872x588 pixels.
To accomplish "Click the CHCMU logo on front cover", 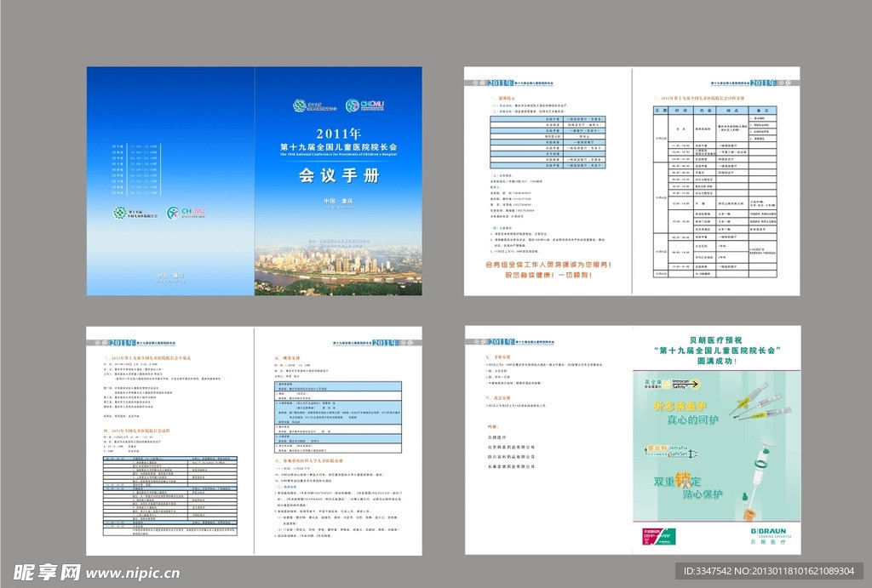I will (364, 106).
